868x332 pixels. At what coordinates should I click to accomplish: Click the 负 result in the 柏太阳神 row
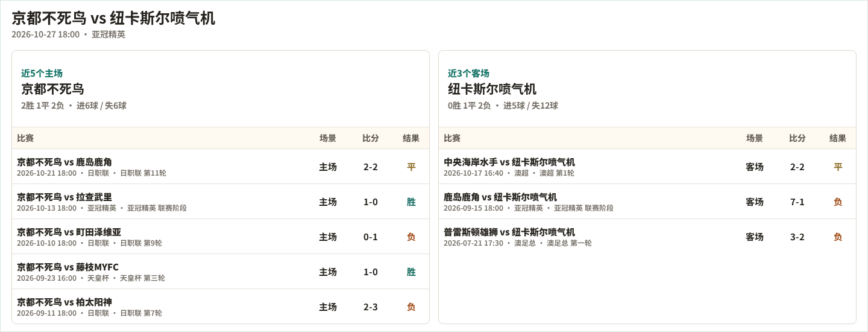tap(411, 307)
